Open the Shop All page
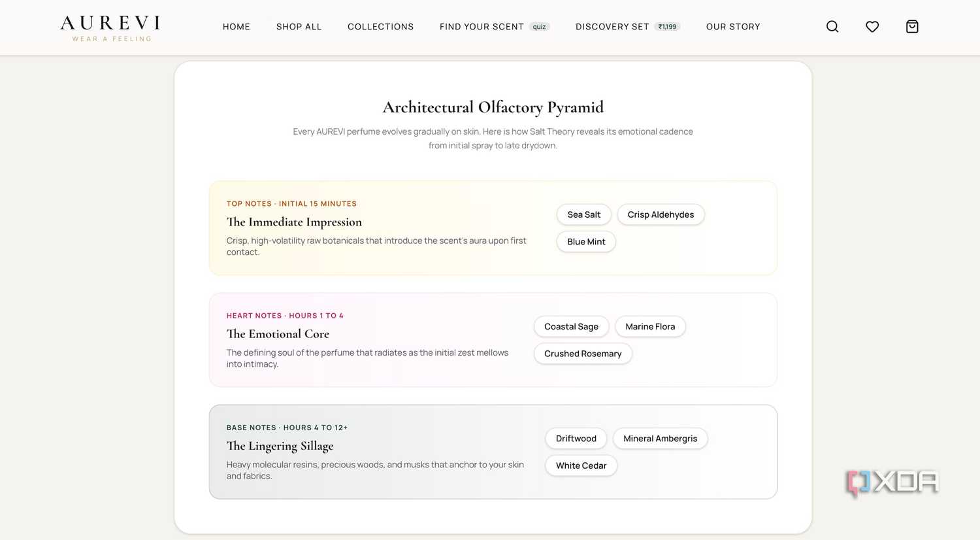The width and height of the screenshot is (980, 540). click(299, 27)
